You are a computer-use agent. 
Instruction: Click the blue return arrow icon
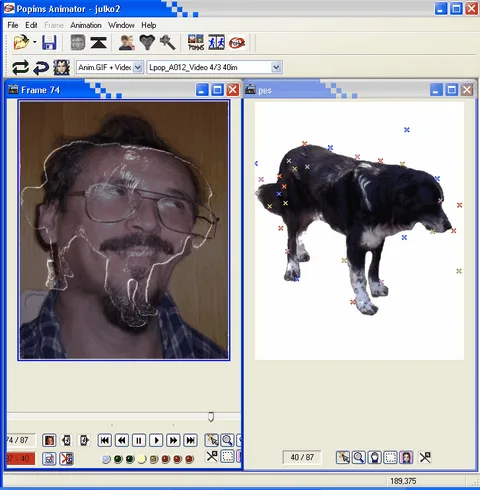coord(41,68)
